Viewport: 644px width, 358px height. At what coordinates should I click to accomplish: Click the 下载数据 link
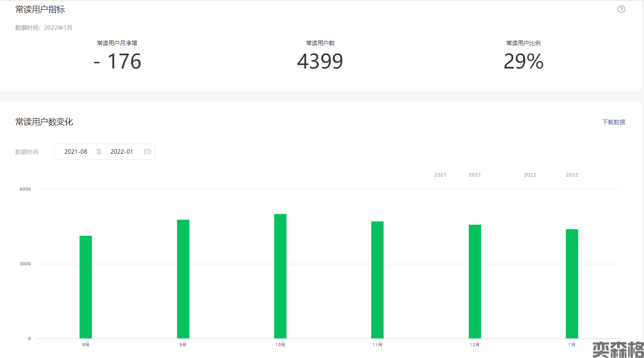[x=613, y=122]
